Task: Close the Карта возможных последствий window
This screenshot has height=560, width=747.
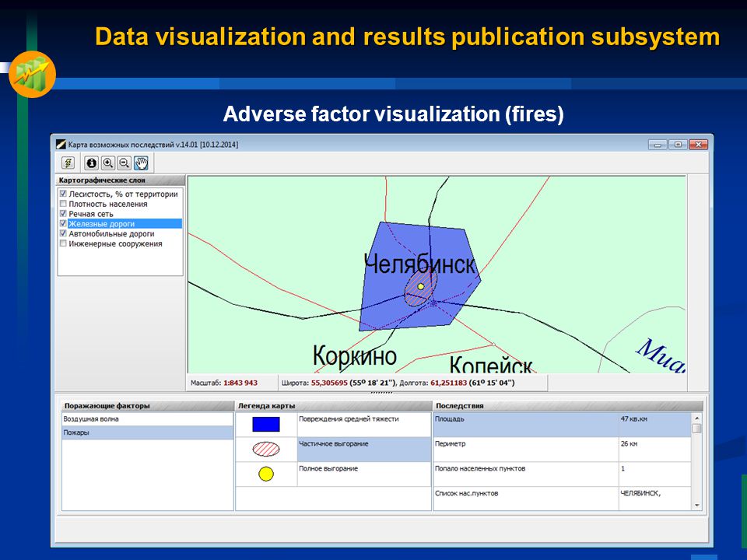Action: coord(698,145)
